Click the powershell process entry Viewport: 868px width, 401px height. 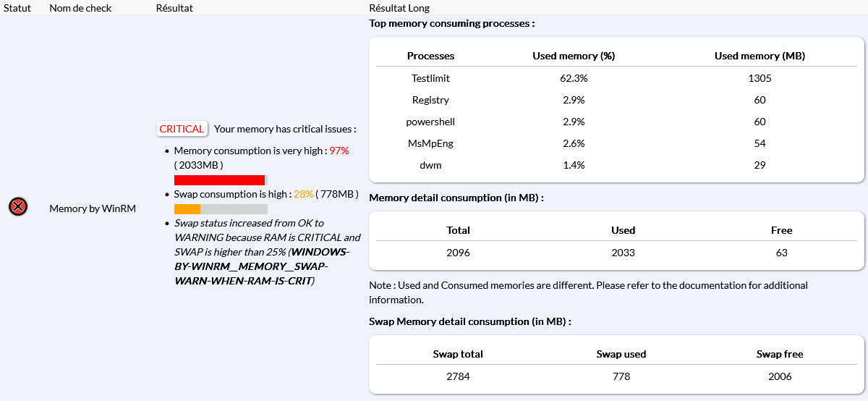[430, 122]
